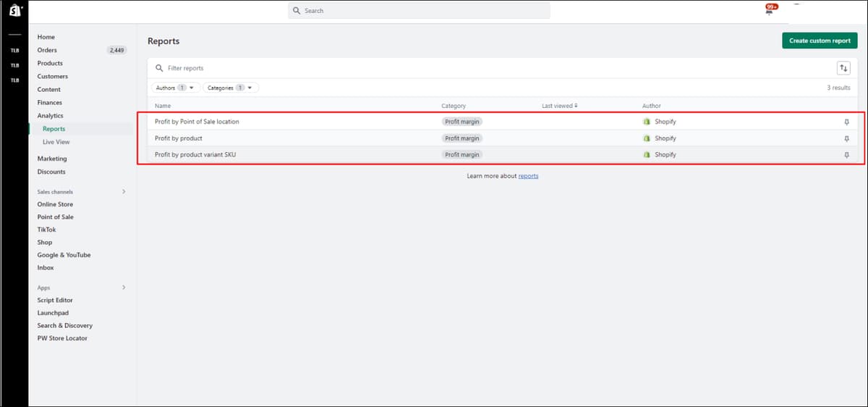Click the search magnifier icon in top bar
The width and height of the screenshot is (868, 407).
pos(297,11)
